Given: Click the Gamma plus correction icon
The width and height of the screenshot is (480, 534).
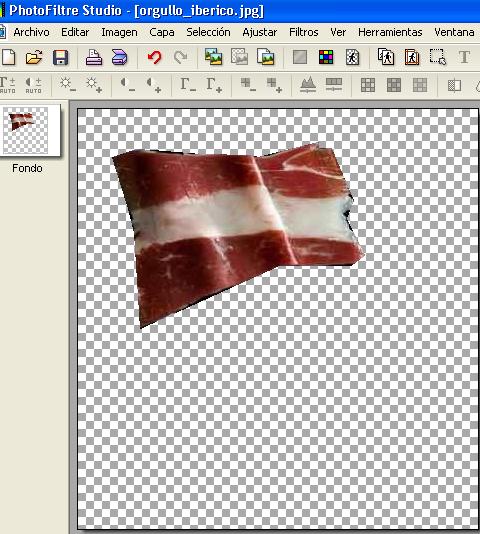Looking at the screenshot, I should (214, 84).
